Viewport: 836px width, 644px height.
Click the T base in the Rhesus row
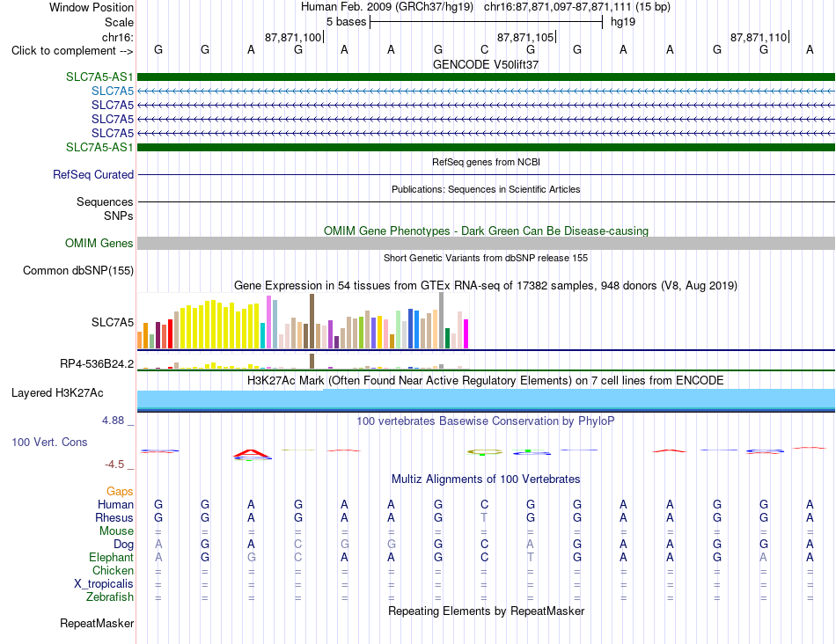pyautogui.click(x=484, y=517)
